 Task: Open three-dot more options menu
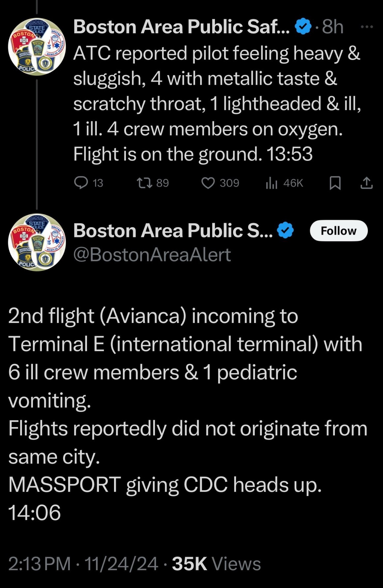[x=367, y=27]
